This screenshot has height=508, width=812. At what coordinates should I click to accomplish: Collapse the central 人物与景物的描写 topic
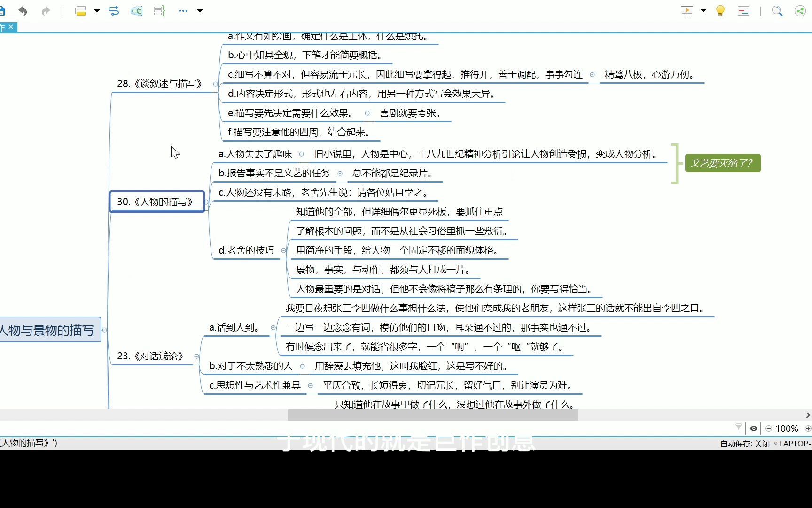point(104,330)
